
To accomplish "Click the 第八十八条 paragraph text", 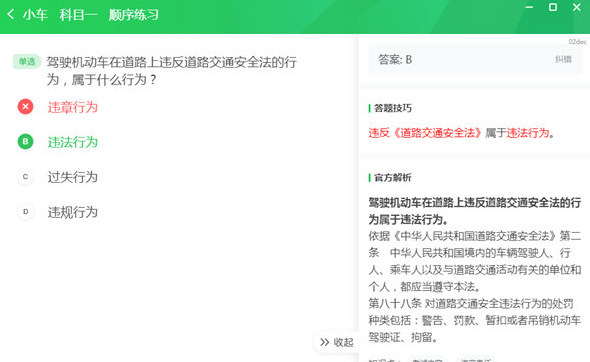I will coord(474,320).
